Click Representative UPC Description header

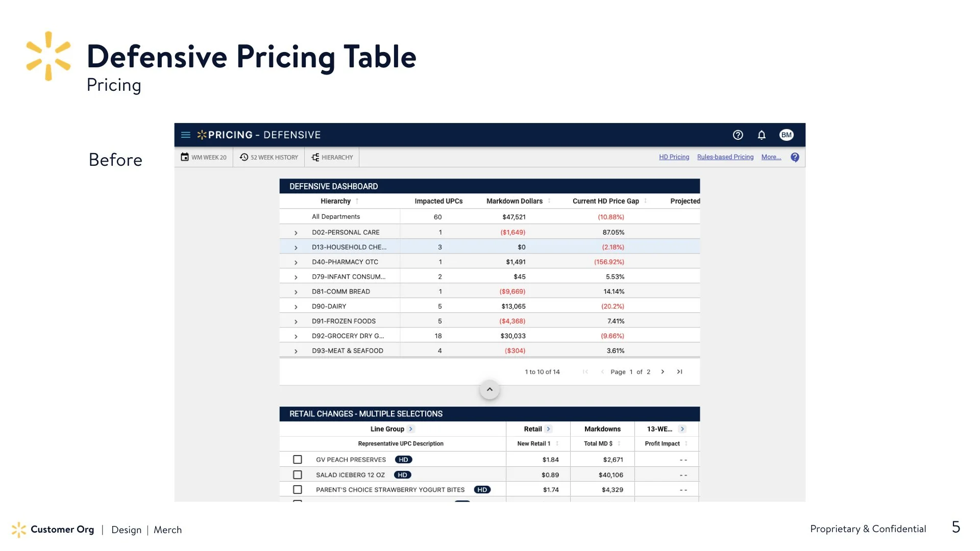point(401,444)
